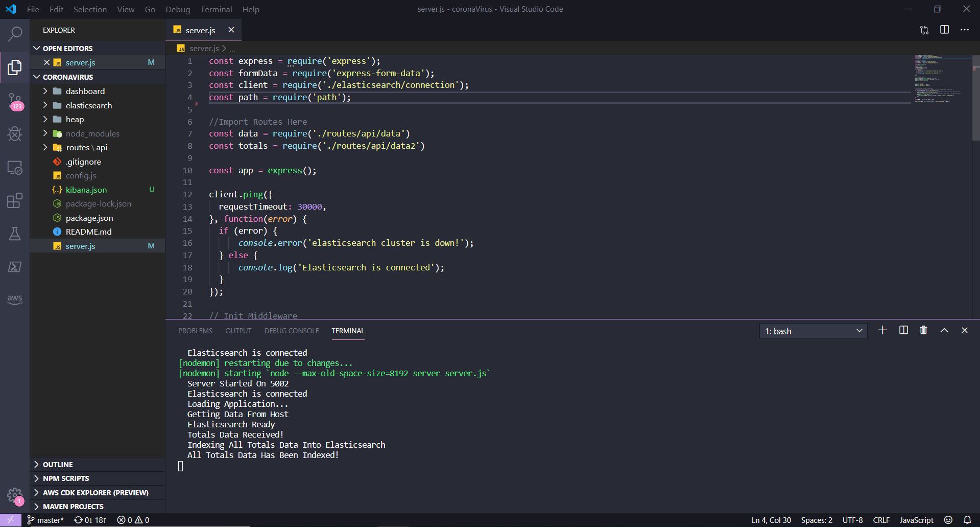
Task: Open the AWS explorer icon
Action: point(15,299)
